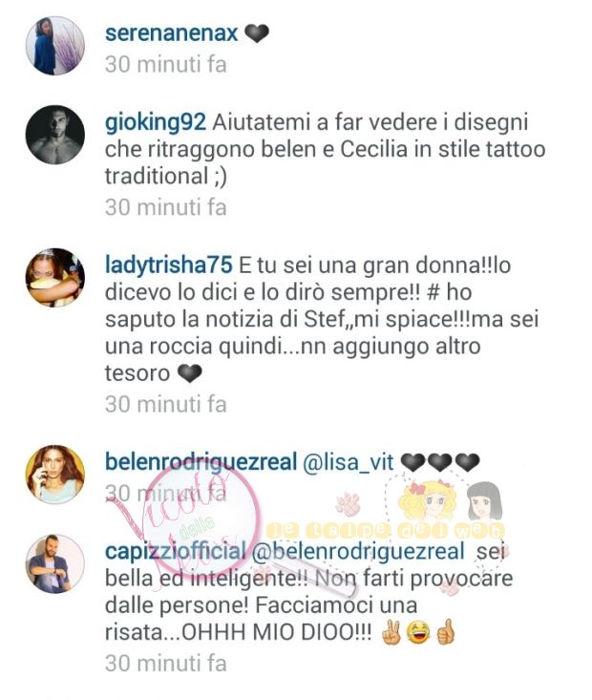The width and height of the screenshot is (592, 700).
Task: Tap the laughing tears emoji
Action: (418, 632)
